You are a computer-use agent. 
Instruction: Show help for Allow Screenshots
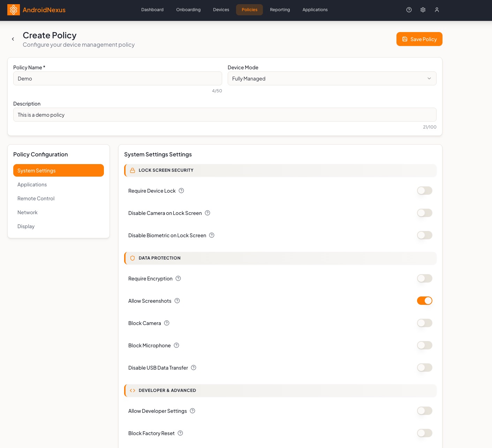(x=177, y=301)
